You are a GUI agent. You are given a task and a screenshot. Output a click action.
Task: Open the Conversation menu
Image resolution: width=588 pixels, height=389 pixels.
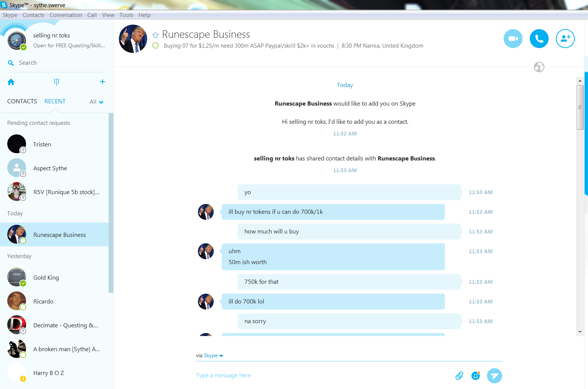(66, 15)
